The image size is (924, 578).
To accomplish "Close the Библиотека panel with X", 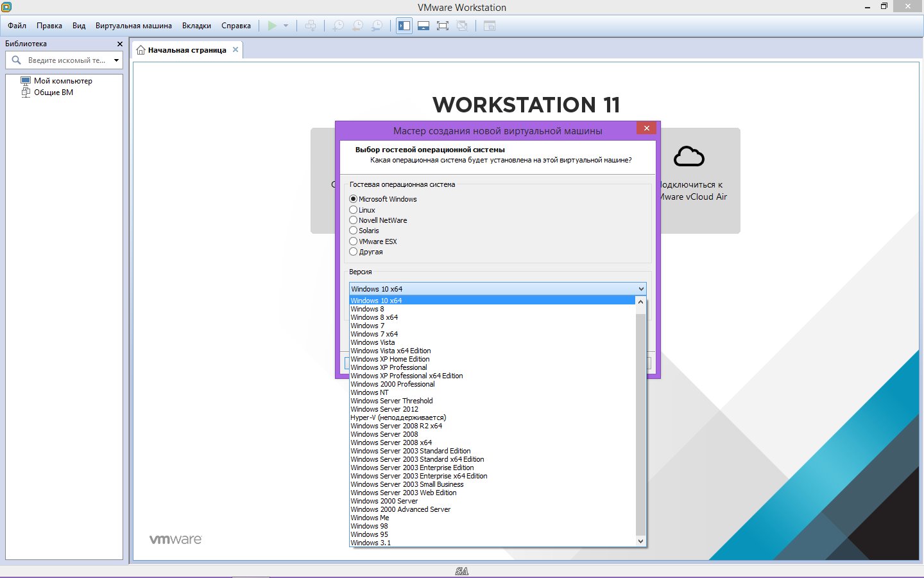I will (x=119, y=44).
